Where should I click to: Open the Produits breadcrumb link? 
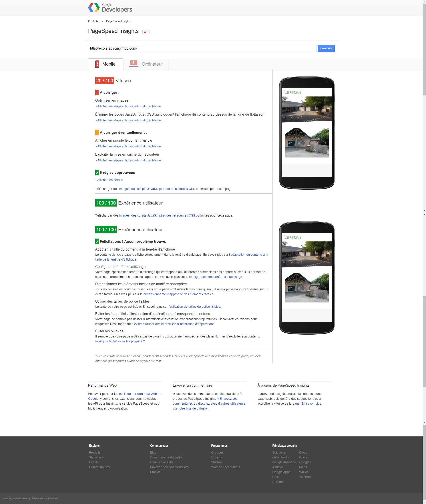pos(93,21)
